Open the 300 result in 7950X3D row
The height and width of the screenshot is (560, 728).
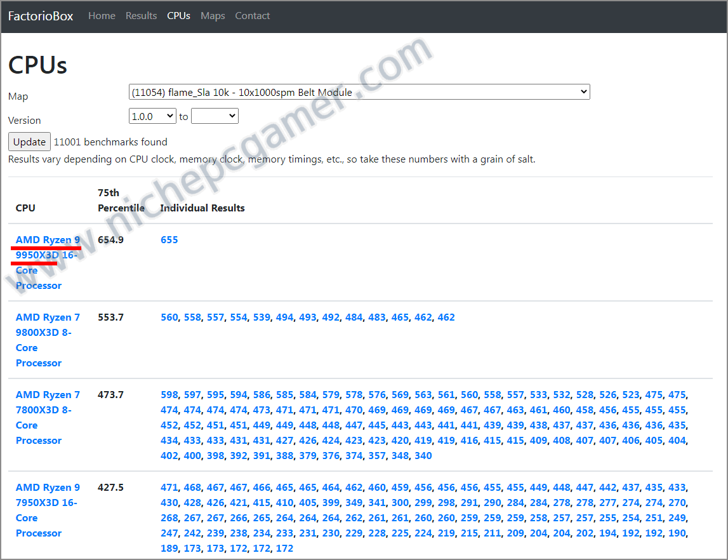click(400, 502)
